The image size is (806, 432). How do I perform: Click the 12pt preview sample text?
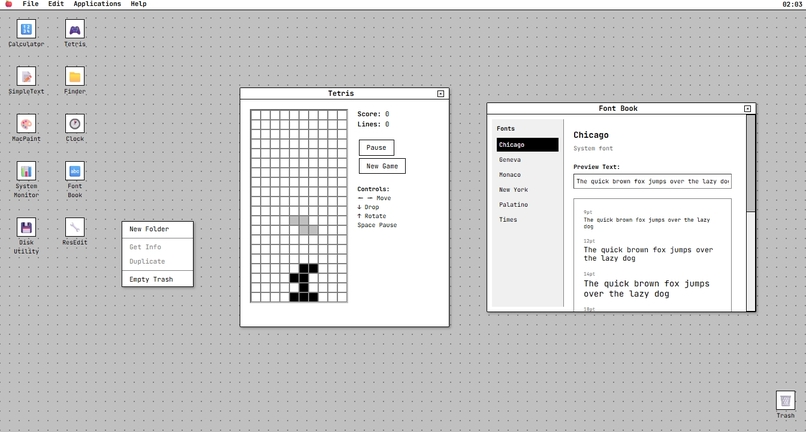point(648,254)
